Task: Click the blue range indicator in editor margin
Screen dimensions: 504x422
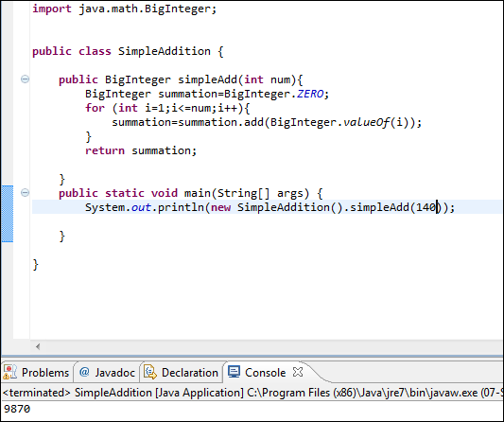Action: tap(8, 214)
